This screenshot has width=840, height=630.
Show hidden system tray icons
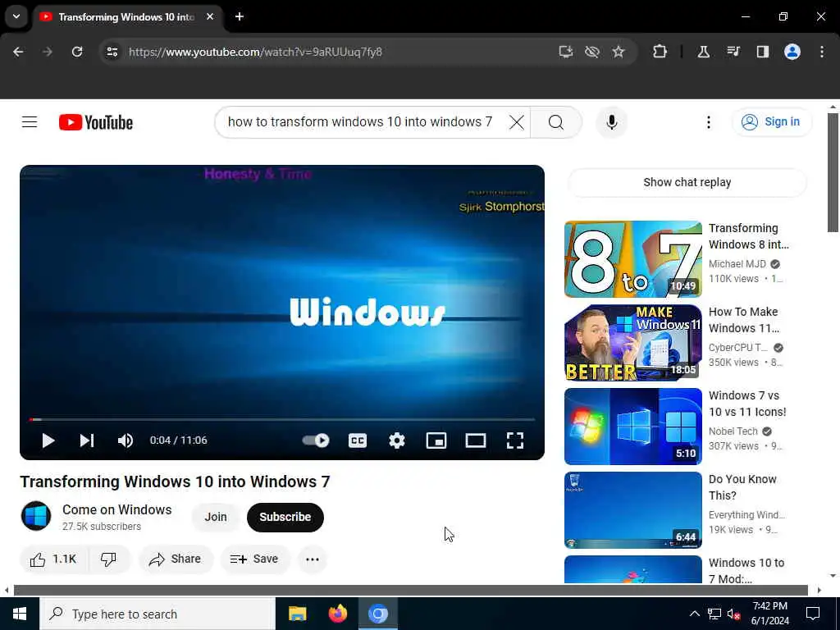pos(694,614)
